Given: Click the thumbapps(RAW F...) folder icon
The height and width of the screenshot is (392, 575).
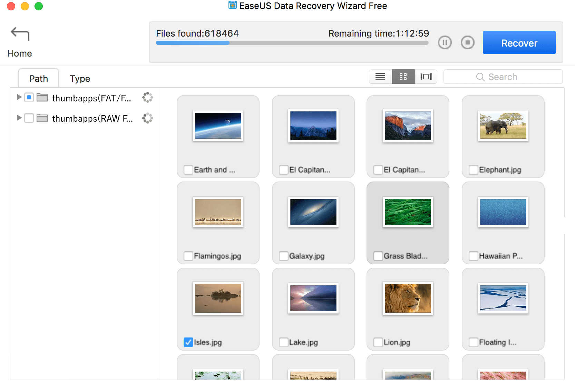Looking at the screenshot, I should pos(42,118).
